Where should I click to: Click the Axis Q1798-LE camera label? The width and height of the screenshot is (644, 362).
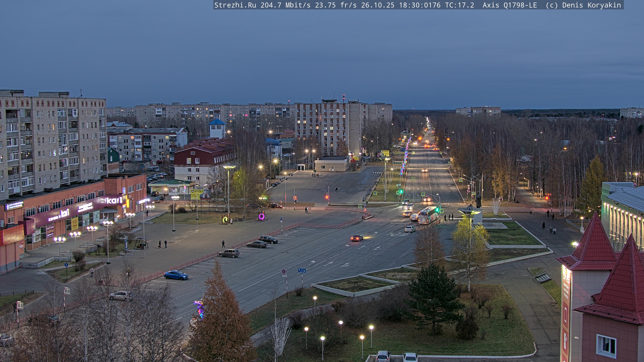tap(509, 5)
